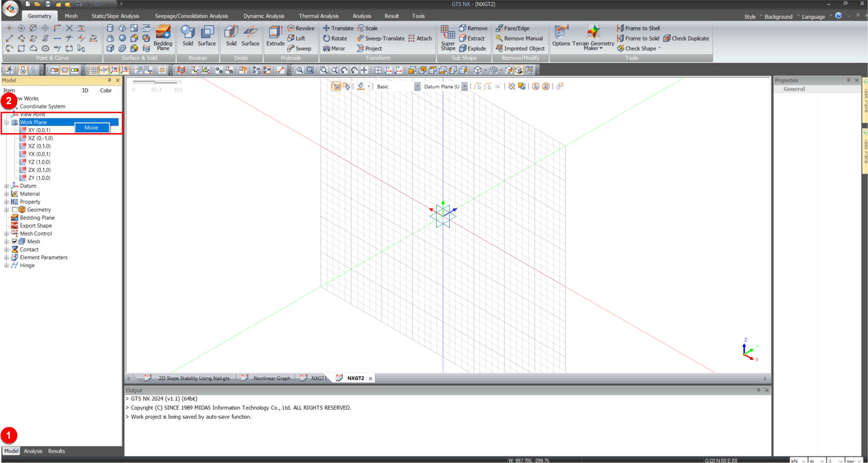Open the Tools ribbon tab
The image size is (868, 463).
[418, 16]
